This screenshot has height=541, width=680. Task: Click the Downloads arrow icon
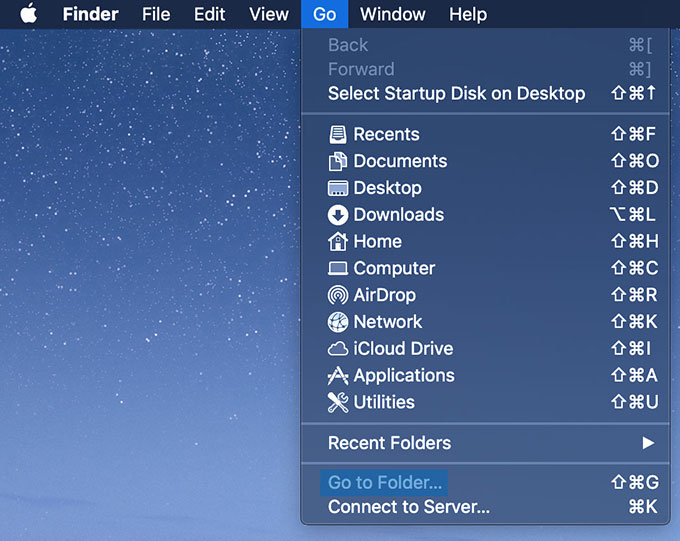point(337,215)
